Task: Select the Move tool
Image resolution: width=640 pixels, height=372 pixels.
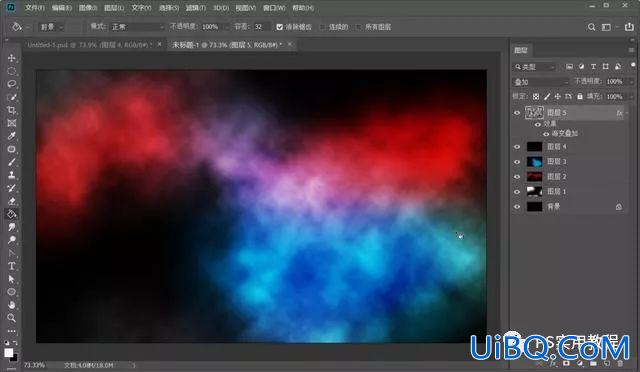Action: [11, 58]
